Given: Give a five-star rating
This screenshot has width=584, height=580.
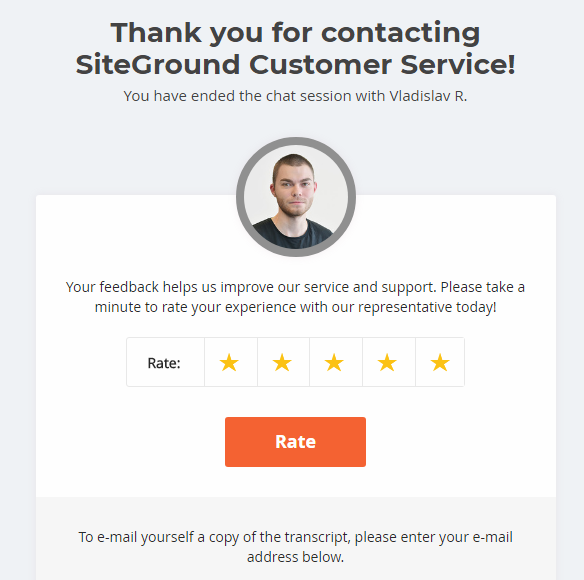Looking at the screenshot, I should pyautogui.click(x=440, y=362).
